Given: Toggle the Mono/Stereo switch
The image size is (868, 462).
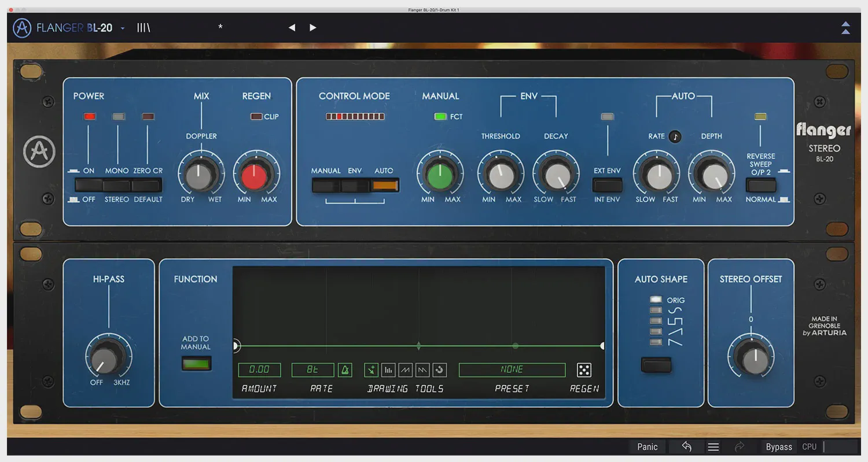Looking at the screenshot, I should (117, 185).
